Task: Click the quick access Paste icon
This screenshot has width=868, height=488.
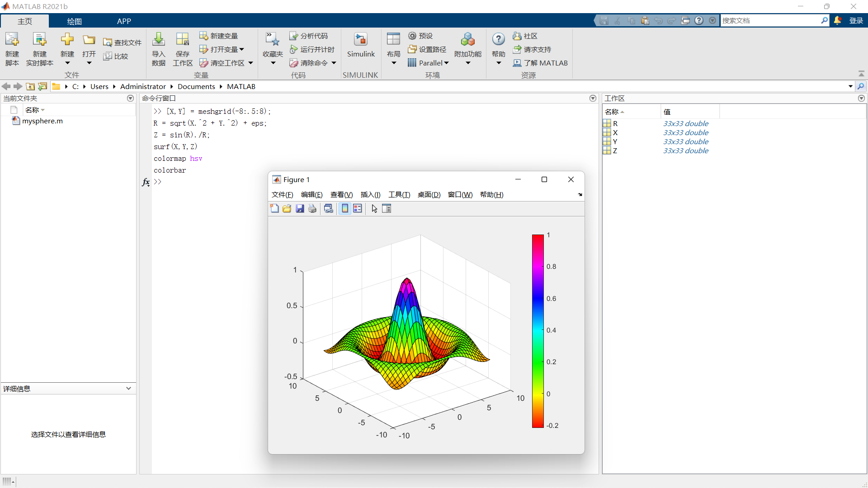Action: (x=645, y=20)
